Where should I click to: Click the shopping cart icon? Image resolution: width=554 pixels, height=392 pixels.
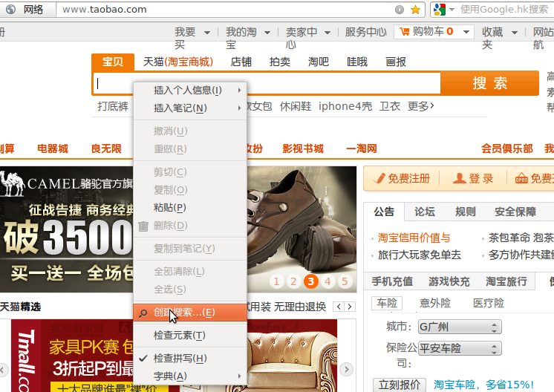[405, 32]
